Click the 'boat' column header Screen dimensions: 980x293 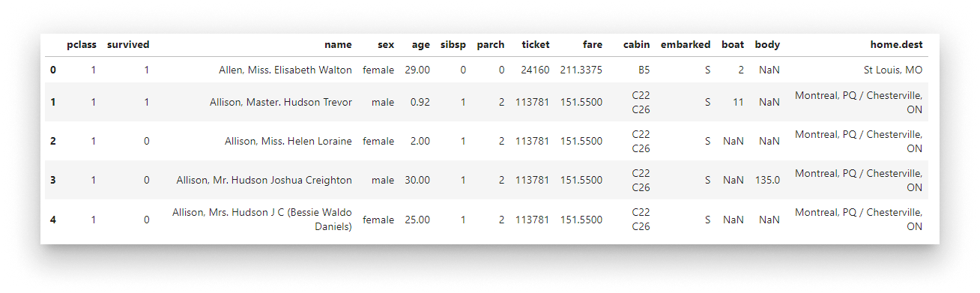tap(733, 45)
